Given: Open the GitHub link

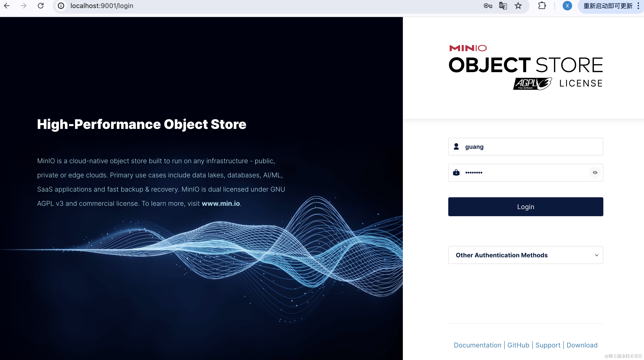Looking at the screenshot, I should [x=518, y=345].
